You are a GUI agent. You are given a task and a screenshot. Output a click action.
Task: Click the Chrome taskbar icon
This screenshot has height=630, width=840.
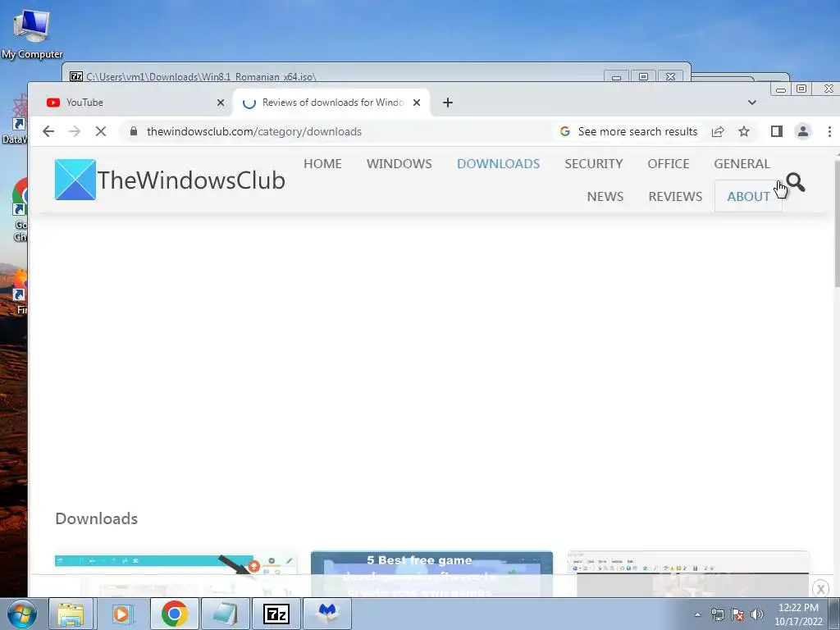(x=174, y=614)
